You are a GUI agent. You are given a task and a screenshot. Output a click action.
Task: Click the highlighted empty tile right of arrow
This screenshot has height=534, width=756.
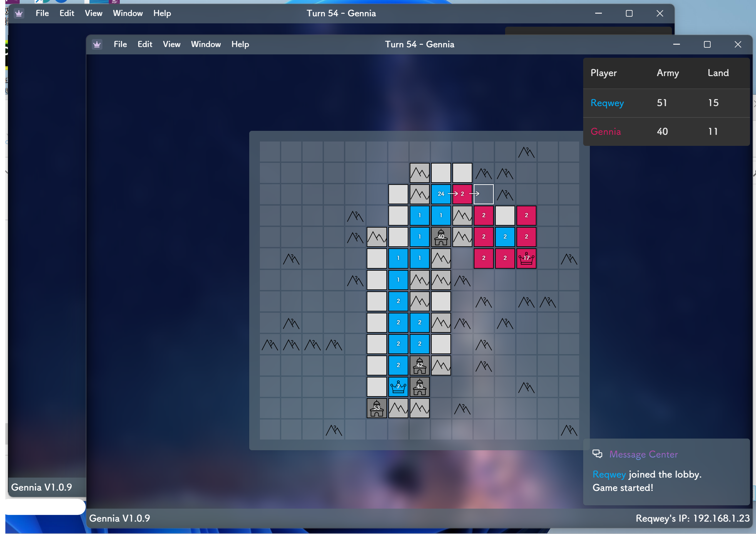tap(483, 194)
